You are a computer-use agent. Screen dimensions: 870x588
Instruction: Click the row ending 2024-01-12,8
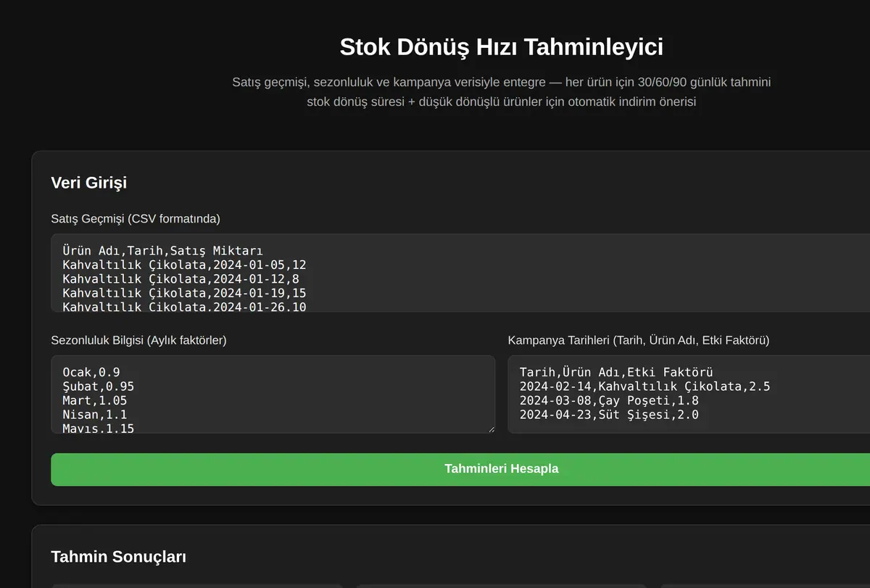tap(181, 279)
